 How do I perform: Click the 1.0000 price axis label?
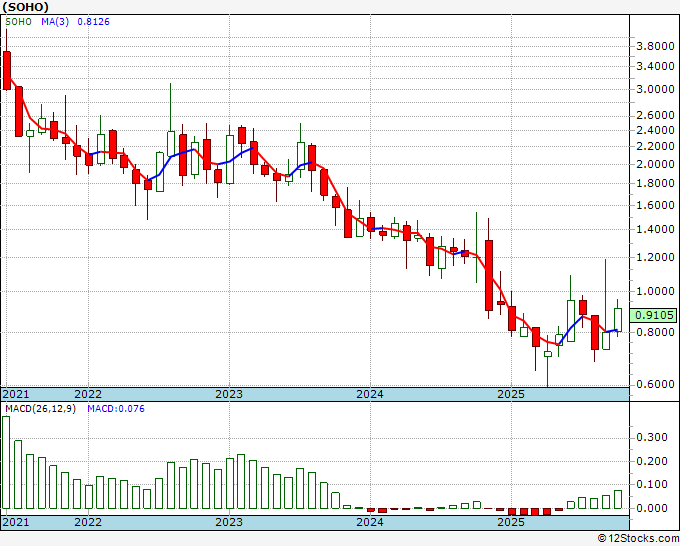[x=655, y=291]
